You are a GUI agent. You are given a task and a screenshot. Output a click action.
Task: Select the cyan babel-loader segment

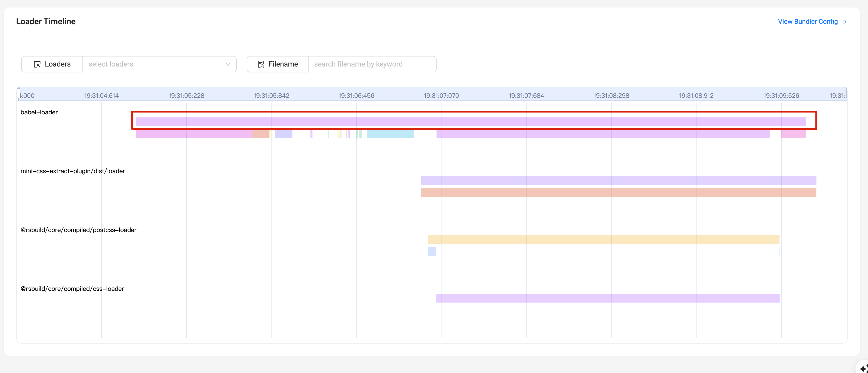coord(390,134)
